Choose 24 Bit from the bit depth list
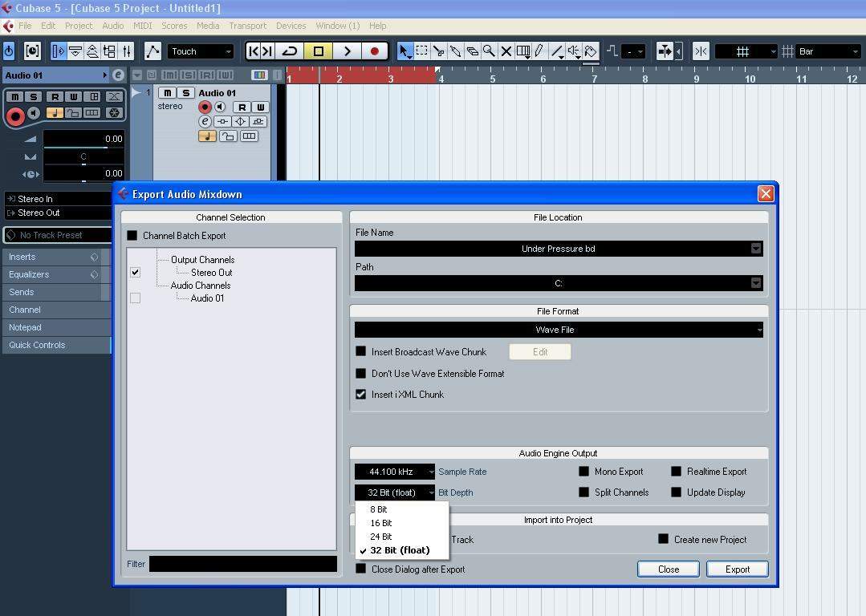The width and height of the screenshot is (866, 616). [x=381, y=537]
